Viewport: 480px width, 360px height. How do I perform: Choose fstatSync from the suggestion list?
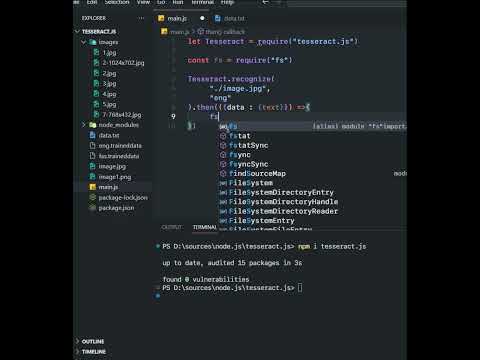point(249,145)
